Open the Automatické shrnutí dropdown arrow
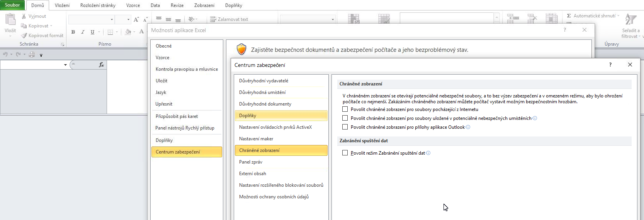 click(x=618, y=16)
